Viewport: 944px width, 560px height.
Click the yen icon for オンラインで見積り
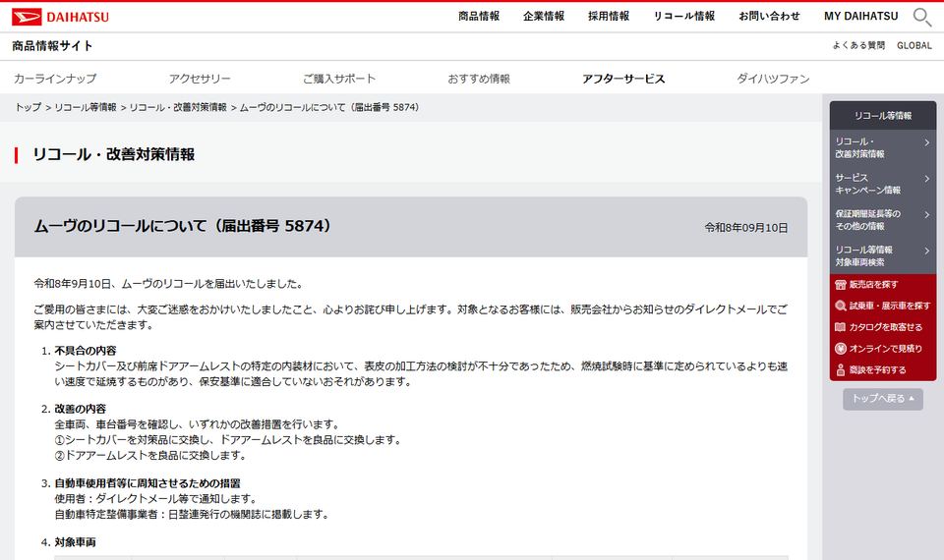pos(841,348)
